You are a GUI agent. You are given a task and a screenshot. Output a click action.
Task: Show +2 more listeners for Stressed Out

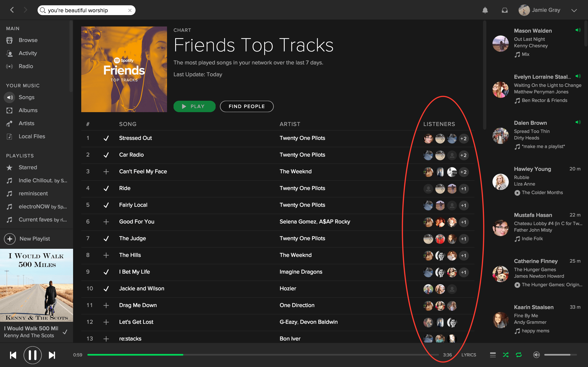tap(463, 139)
